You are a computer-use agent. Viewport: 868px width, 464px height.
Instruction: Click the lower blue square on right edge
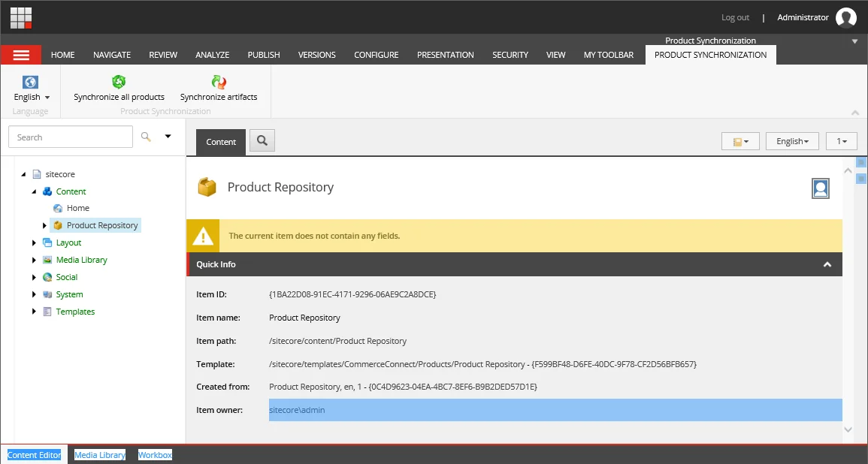[860, 179]
